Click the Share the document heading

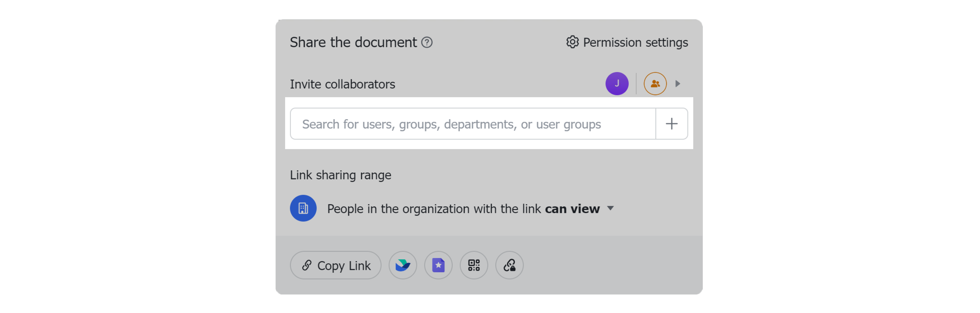tap(353, 42)
